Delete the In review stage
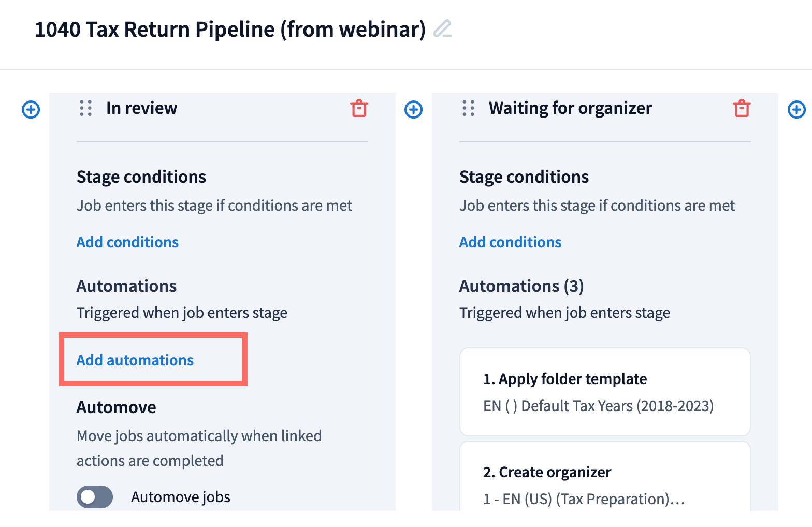Screen dimensions: 812x527 (x=359, y=109)
